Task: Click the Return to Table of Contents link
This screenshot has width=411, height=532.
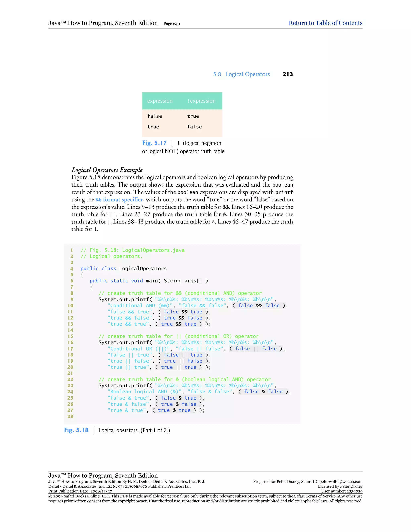Action: tap(325, 23)
